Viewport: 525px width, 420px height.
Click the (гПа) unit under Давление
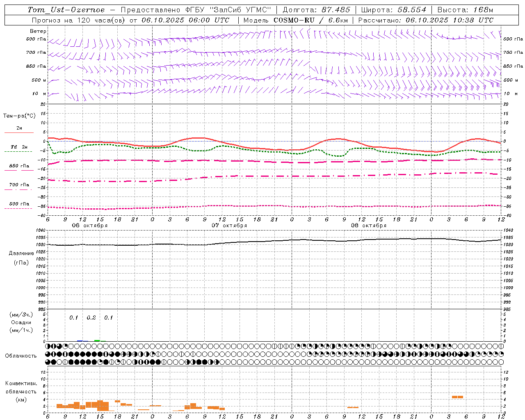point(21,263)
